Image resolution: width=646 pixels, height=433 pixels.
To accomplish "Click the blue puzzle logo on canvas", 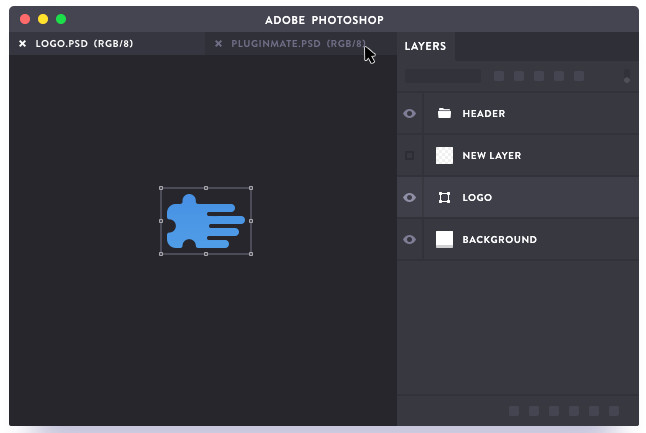I will pos(205,221).
